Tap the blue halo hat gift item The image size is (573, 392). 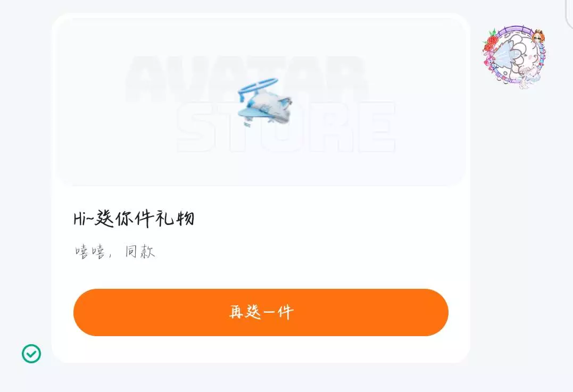point(264,102)
